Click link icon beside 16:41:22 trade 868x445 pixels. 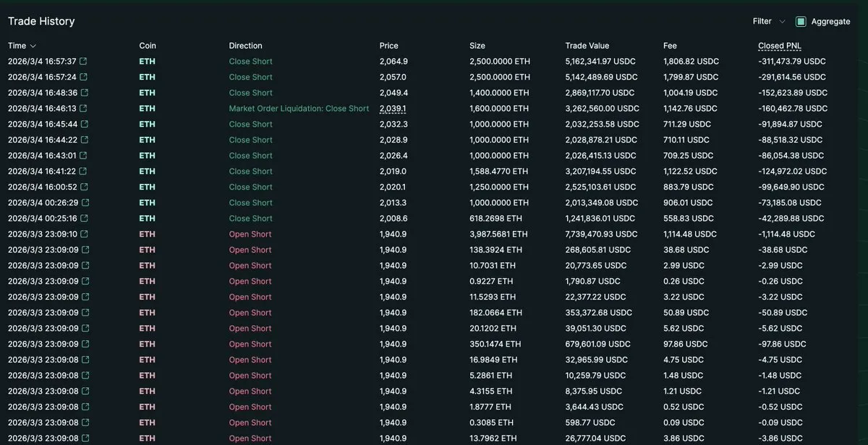[x=83, y=171]
